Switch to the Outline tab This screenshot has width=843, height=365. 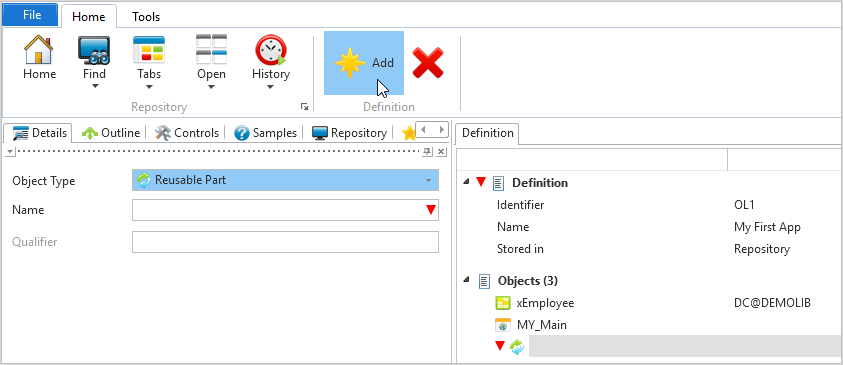pos(111,133)
